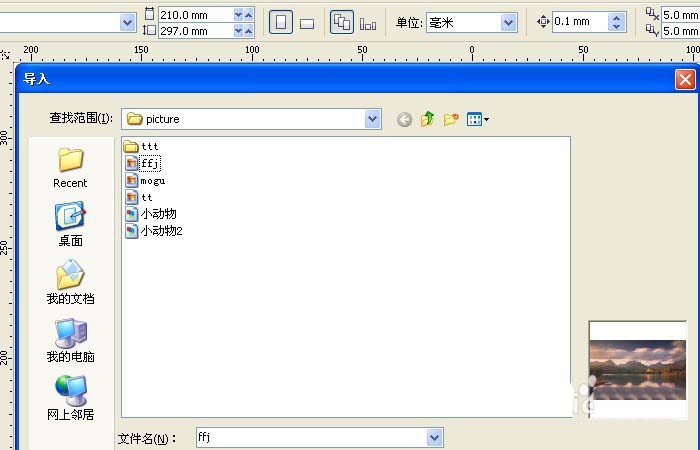
Task: Go up one folder level
Action: pos(428,119)
